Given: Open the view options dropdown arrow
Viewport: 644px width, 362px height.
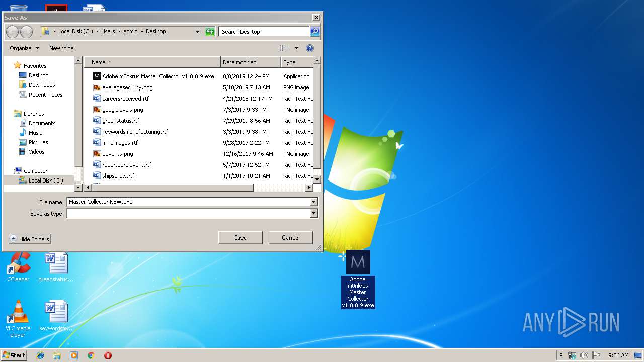Looking at the screenshot, I should coord(296,48).
